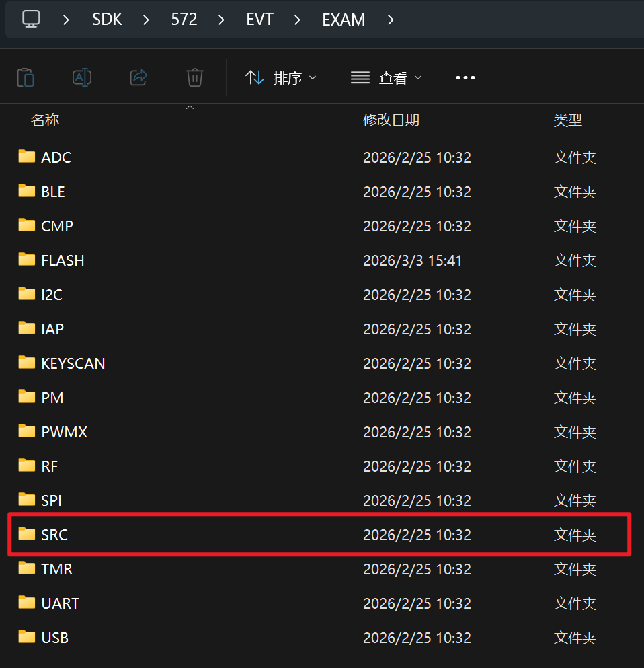Go to SDK in the breadcrumb path
The width and height of the screenshot is (644, 668).
click(107, 20)
